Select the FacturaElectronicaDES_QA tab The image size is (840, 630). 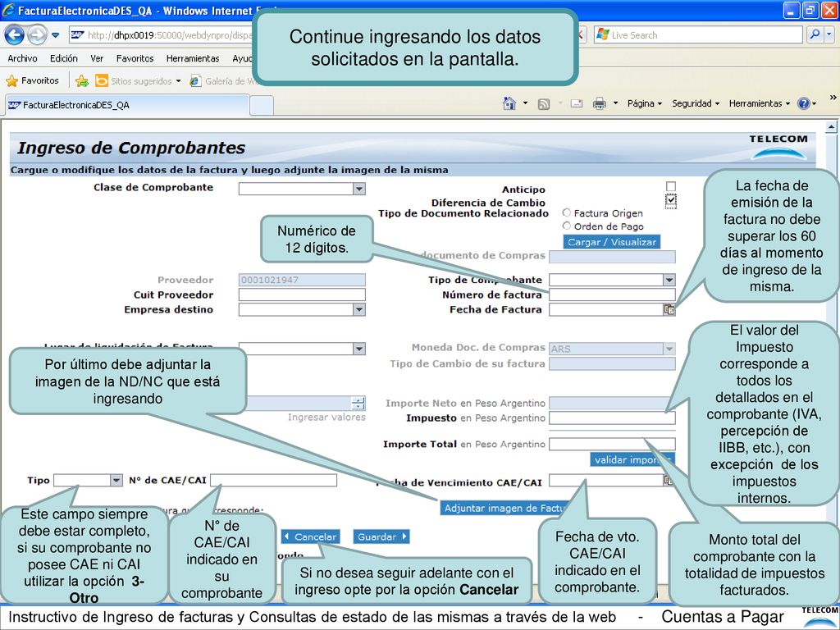pyautogui.click(x=127, y=105)
